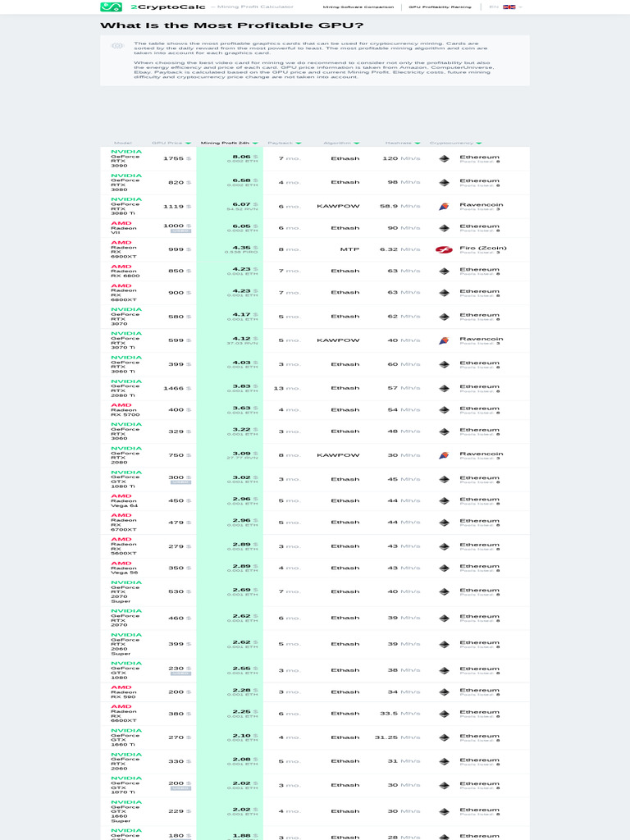Click the Firo (Zcoin) red coin icon

(444, 249)
